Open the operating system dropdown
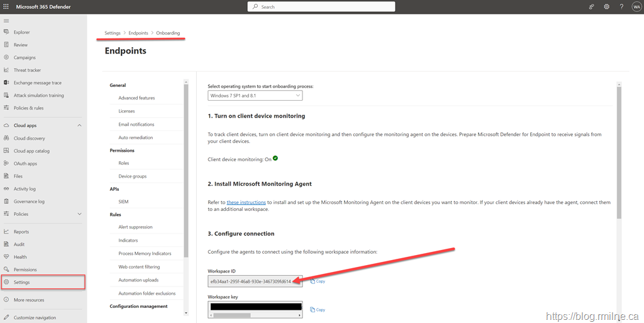Screen dimensions: 644x323 click(x=255, y=96)
